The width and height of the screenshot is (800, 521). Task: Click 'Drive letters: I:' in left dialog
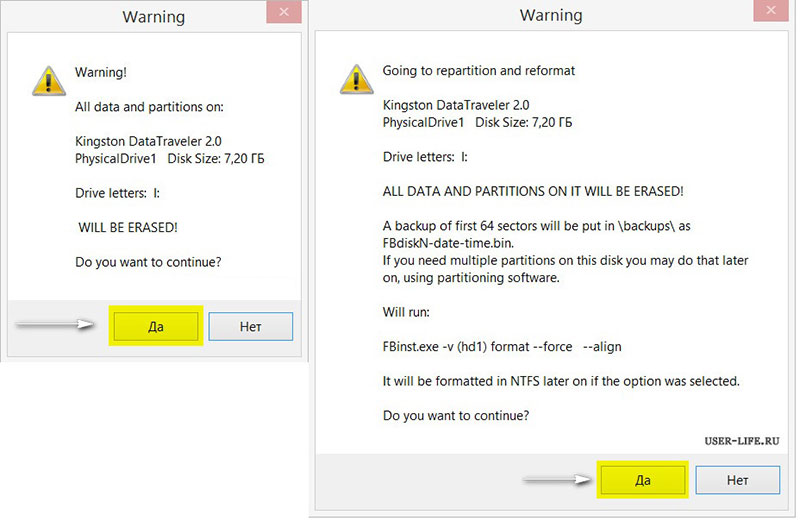tap(117, 193)
